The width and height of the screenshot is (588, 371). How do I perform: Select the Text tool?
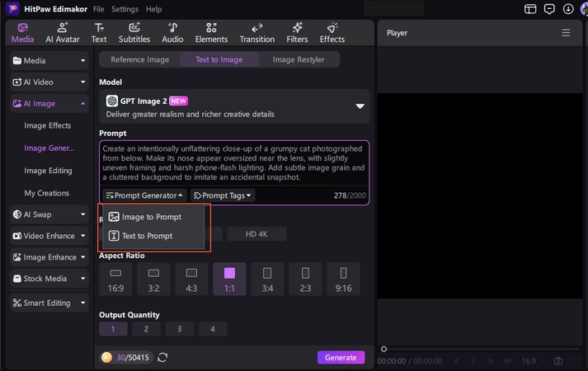99,33
